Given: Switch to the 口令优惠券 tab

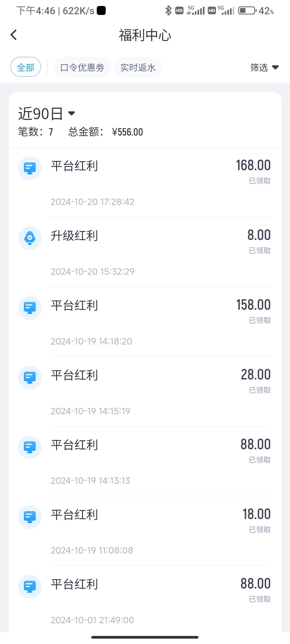Looking at the screenshot, I should click(82, 67).
